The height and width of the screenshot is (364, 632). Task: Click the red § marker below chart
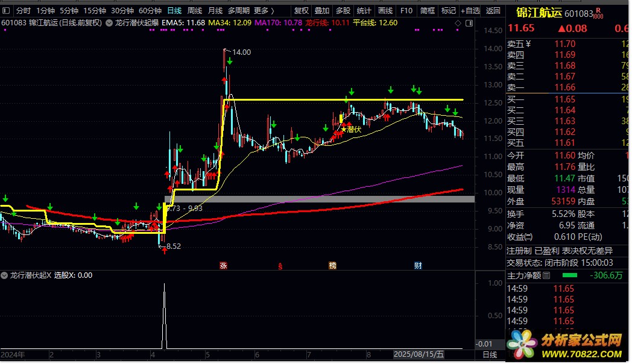coord(280,265)
